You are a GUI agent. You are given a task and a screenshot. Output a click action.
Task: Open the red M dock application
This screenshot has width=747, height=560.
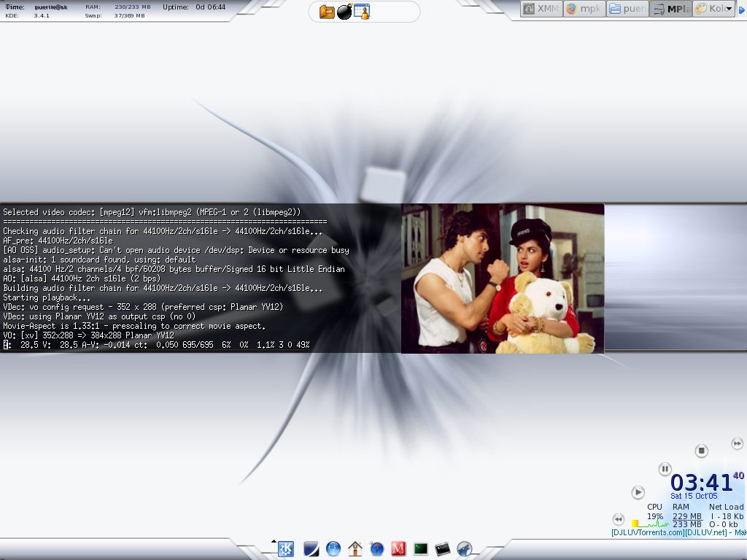click(399, 549)
